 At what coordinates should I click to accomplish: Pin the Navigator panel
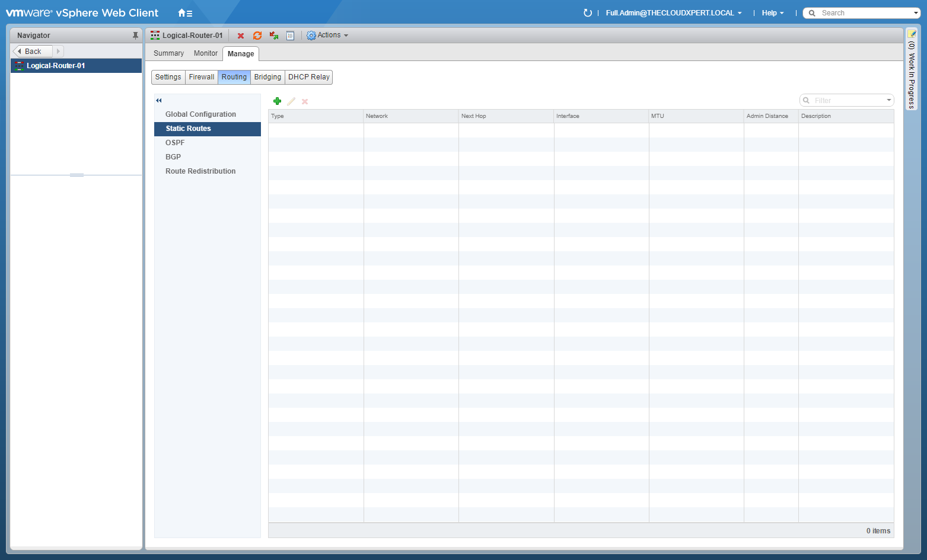click(x=135, y=36)
